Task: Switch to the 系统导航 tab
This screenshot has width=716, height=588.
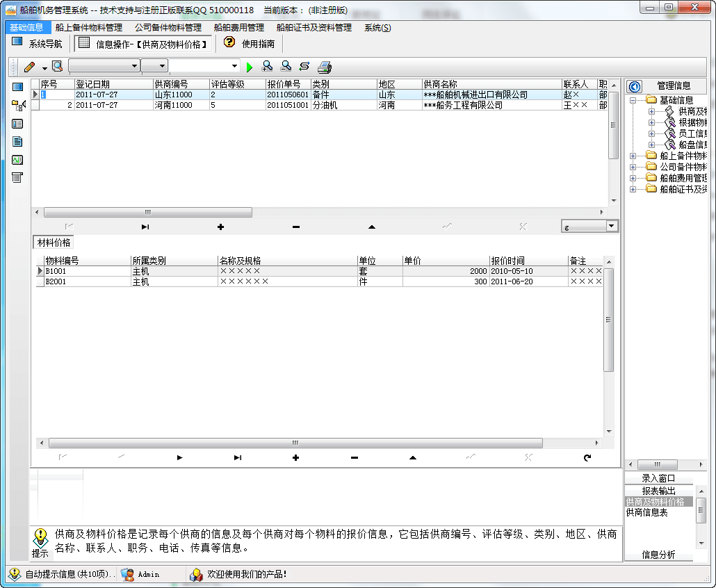Action: (38, 43)
